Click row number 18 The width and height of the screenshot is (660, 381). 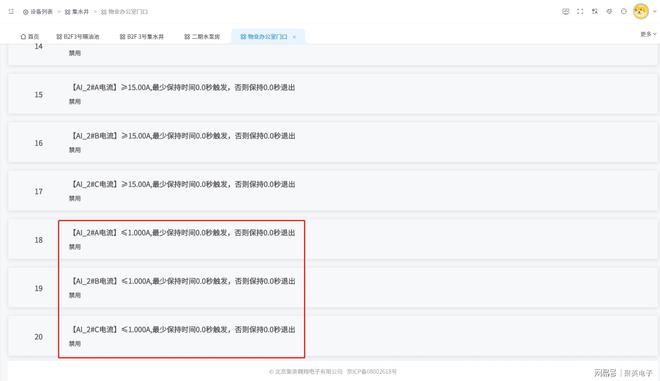click(x=39, y=240)
